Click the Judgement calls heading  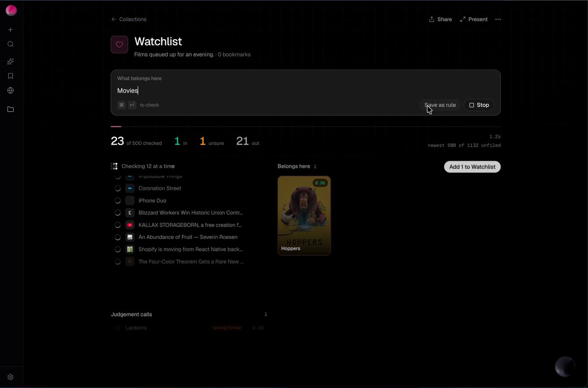(131, 314)
